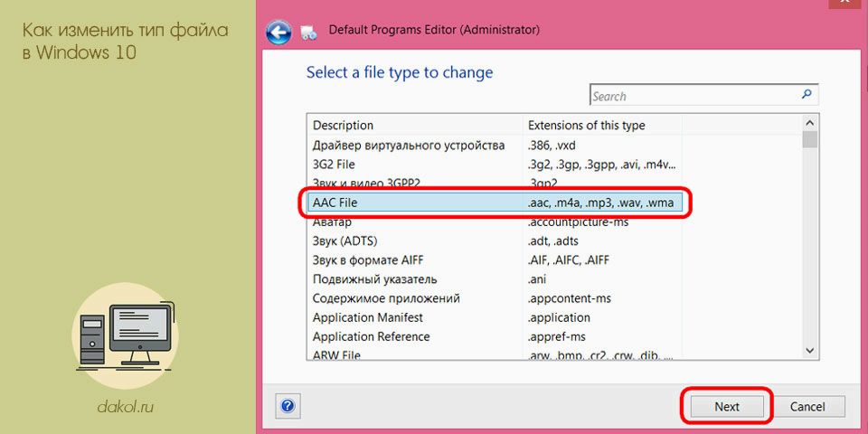The image size is (868, 434).
Task: Click the .appref-ms extension cell
Action: [x=556, y=336]
